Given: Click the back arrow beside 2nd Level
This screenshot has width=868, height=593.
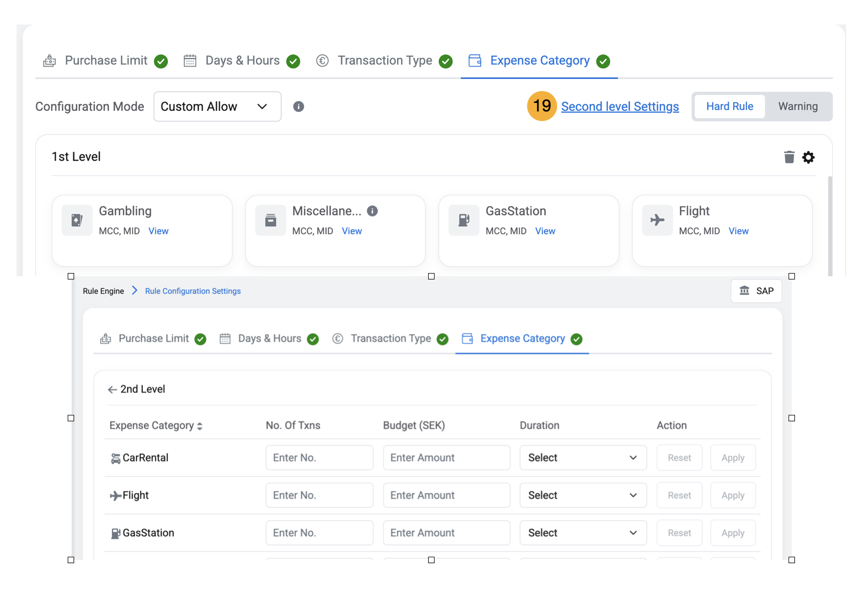Looking at the screenshot, I should (112, 390).
